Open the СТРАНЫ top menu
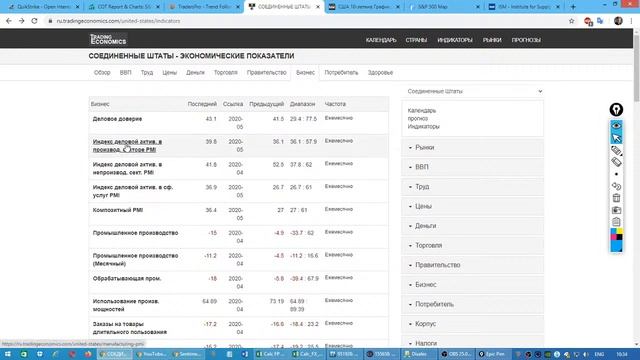The width and height of the screenshot is (640, 360). coord(416,40)
